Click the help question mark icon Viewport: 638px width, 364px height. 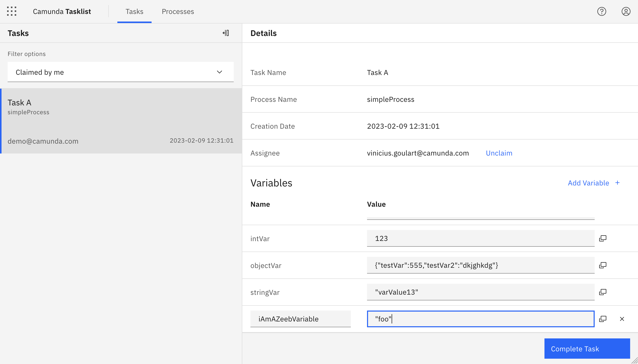click(x=601, y=11)
